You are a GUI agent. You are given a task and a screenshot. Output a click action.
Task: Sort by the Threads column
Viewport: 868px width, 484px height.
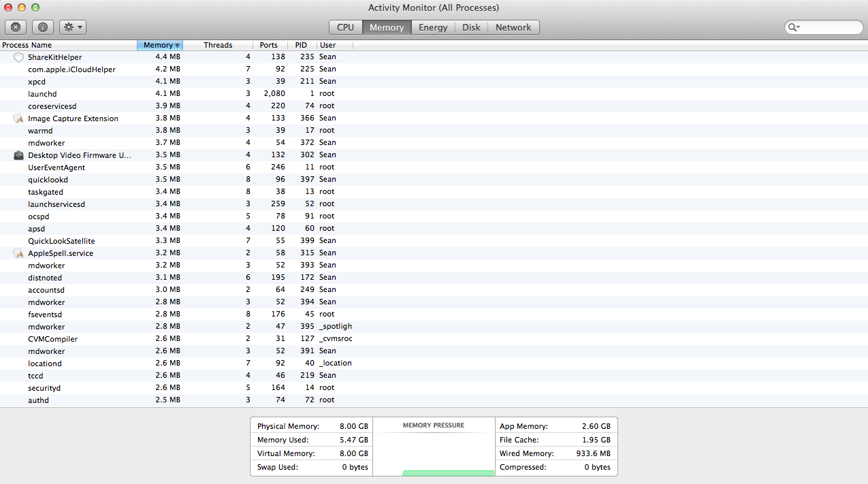pyautogui.click(x=218, y=45)
